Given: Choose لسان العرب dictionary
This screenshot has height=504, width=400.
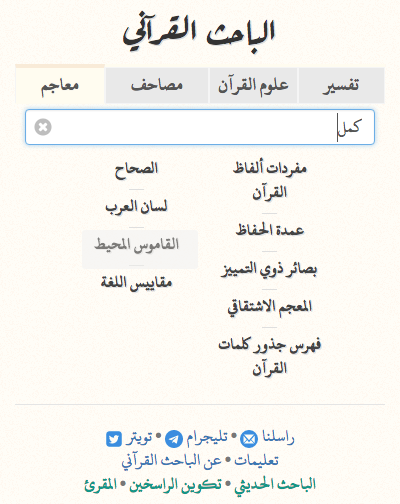Looking at the screenshot, I should (136, 207).
